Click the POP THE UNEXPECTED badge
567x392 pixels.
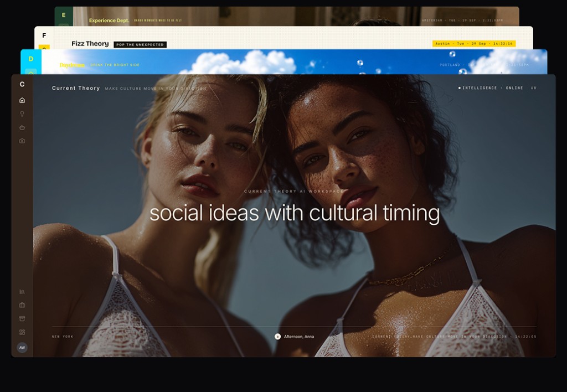140,44
